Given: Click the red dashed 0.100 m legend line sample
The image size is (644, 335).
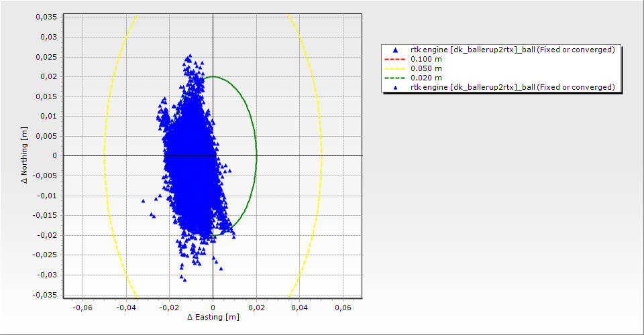Looking at the screenshot, I should tap(394, 59).
